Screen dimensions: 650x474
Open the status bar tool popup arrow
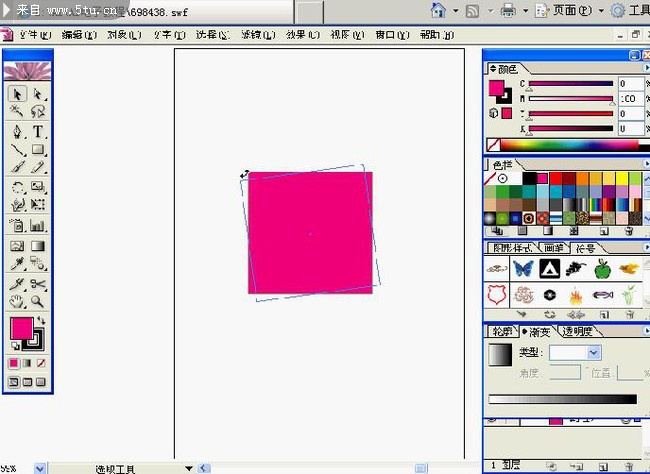[x=188, y=468]
